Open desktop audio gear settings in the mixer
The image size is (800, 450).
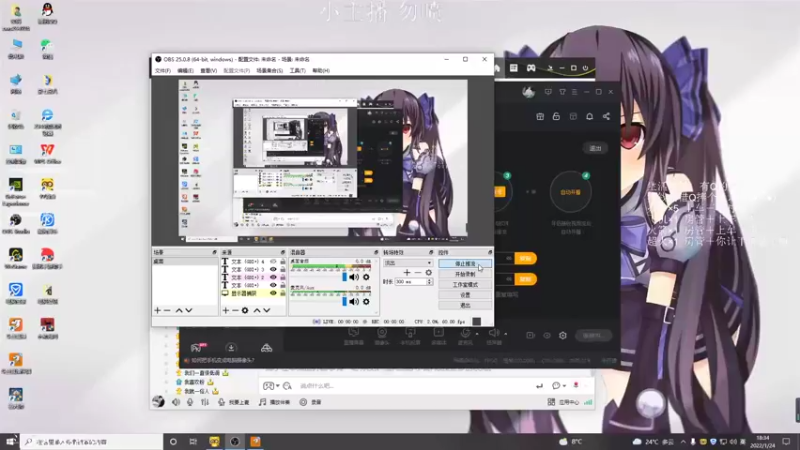[366, 277]
